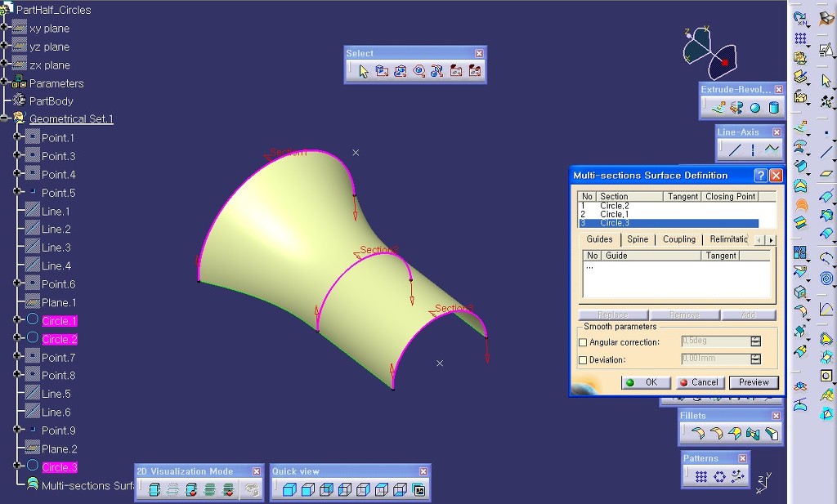Select Circle.2 row in the section list
The image size is (837, 504).
[x=614, y=206]
